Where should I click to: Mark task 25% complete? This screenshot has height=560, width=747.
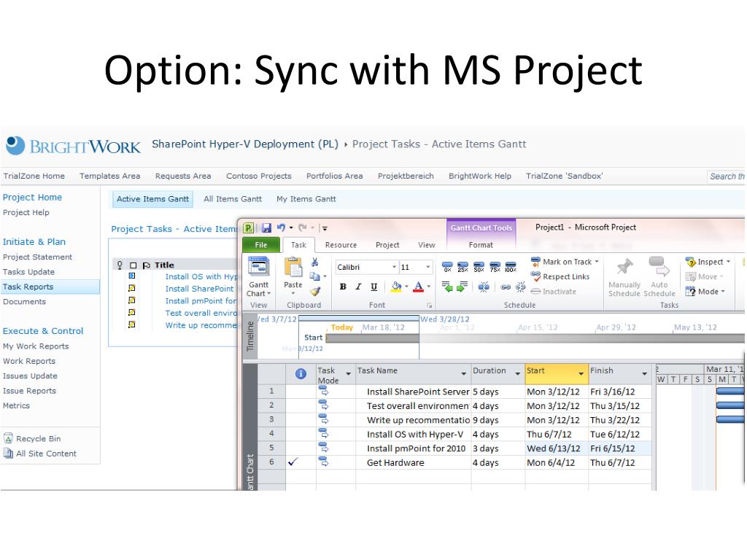pos(462,267)
